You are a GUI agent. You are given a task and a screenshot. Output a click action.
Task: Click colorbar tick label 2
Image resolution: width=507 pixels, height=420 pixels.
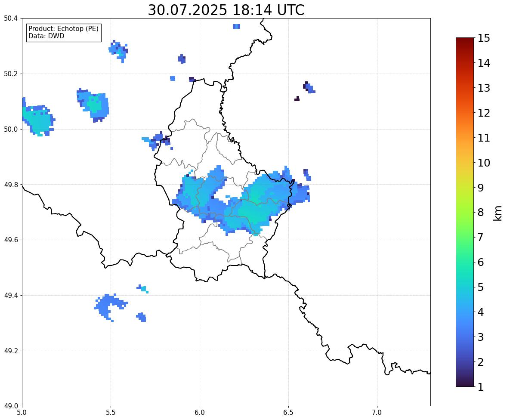(x=481, y=362)
